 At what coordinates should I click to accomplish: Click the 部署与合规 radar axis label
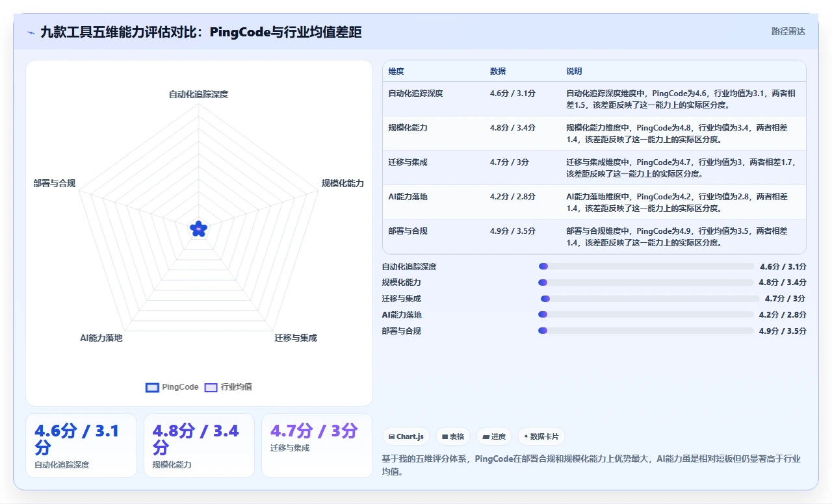pos(55,183)
